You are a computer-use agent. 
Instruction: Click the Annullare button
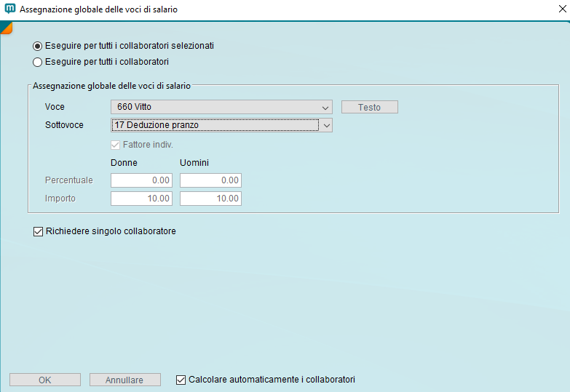(124, 380)
